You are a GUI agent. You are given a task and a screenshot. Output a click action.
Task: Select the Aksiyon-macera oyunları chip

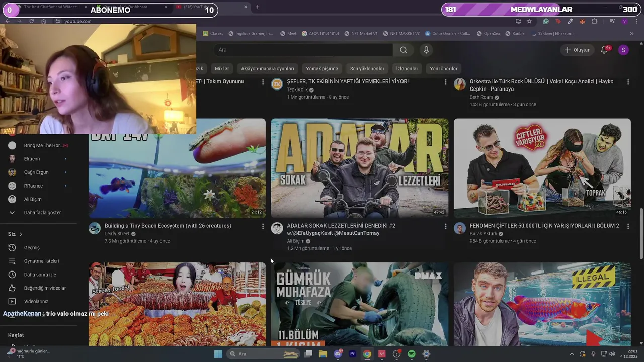(267, 69)
